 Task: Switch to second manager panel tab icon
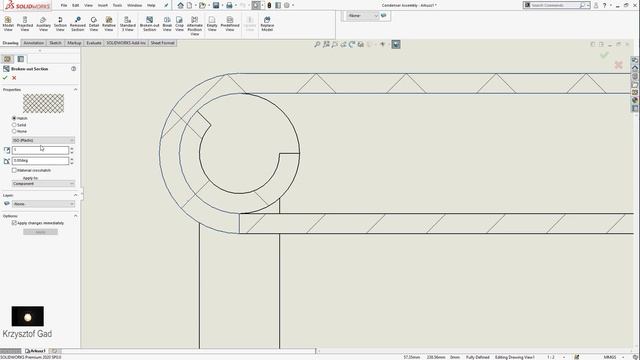pyautogui.click(x=21, y=59)
